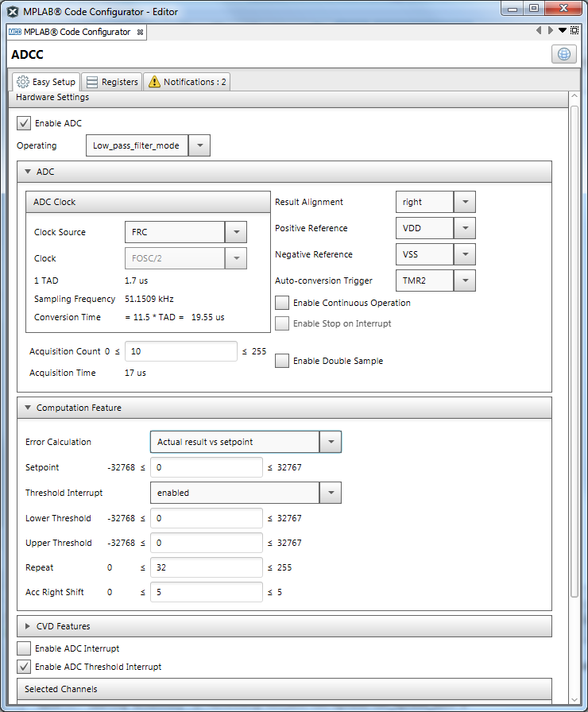Expand the CVD Features section

point(28,626)
